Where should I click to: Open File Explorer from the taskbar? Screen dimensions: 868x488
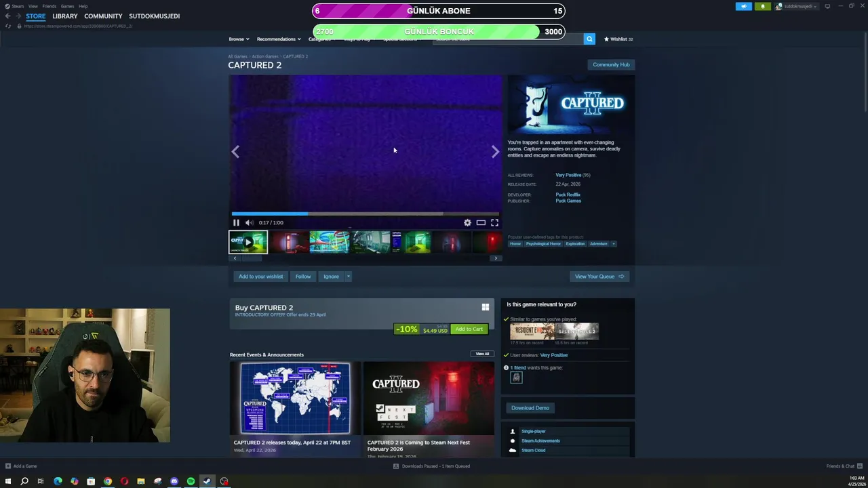click(x=141, y=481)
